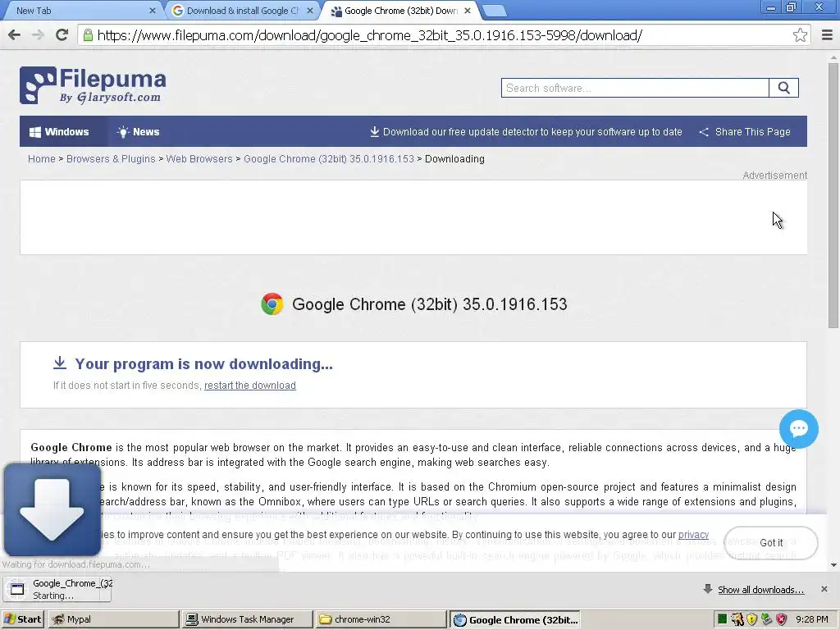840x630 pixels.
Task: Click the Google Chrome (32bit... taskbar button
Action: click(514, 619)
